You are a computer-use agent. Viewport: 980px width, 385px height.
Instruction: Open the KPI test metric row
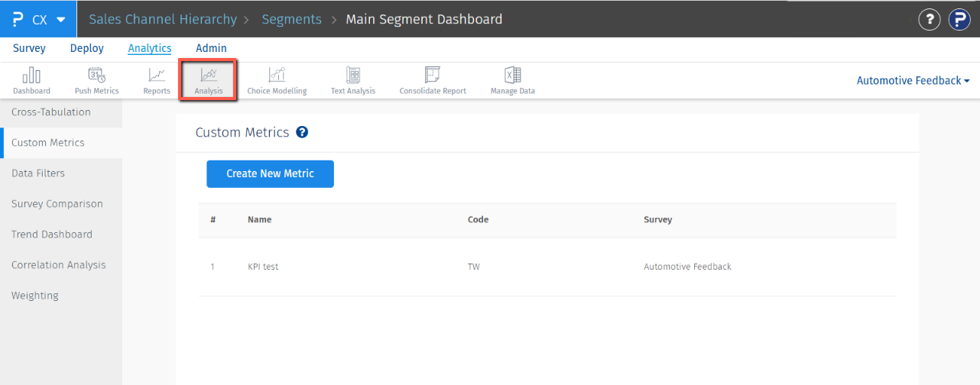(x=264, y=267)
